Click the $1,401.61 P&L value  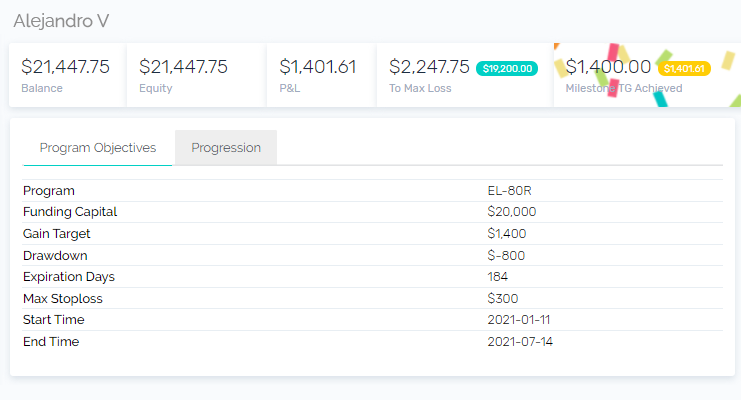[x=318, y=67]
